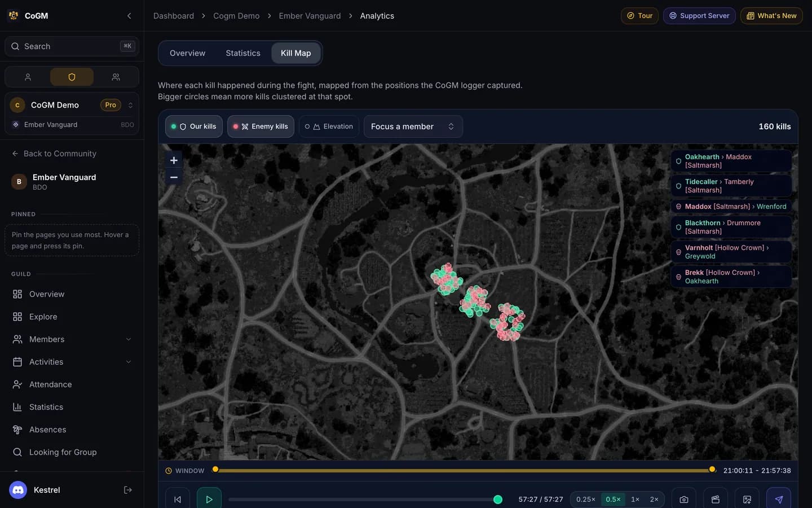Click the right yellow window range handle
This screenshot has height=508, width=812.
[x=712, y=470]
